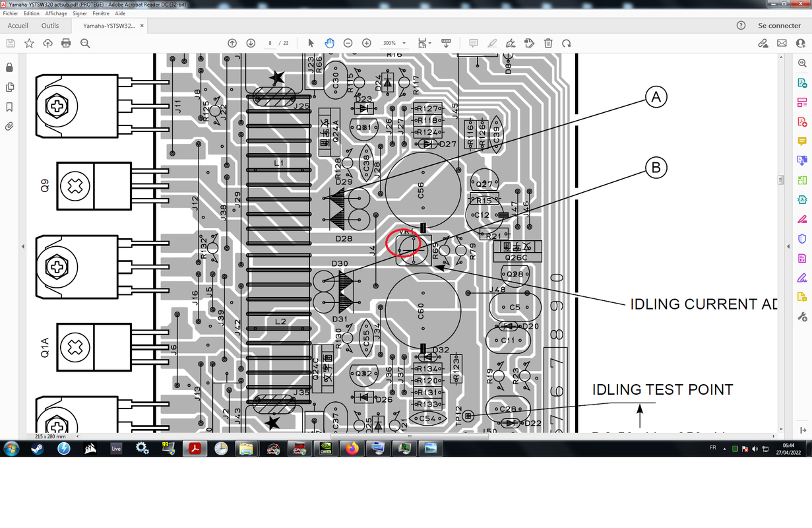Open the Aide menu

coord(120,13)
